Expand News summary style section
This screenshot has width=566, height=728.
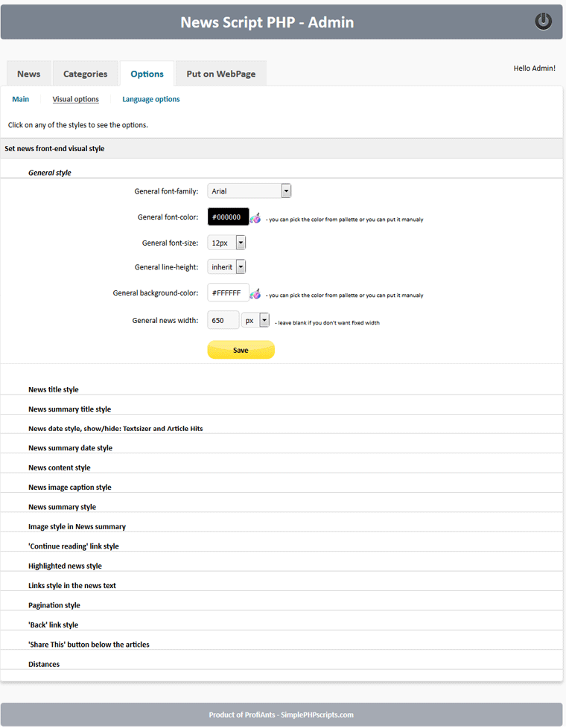point(63,507)
